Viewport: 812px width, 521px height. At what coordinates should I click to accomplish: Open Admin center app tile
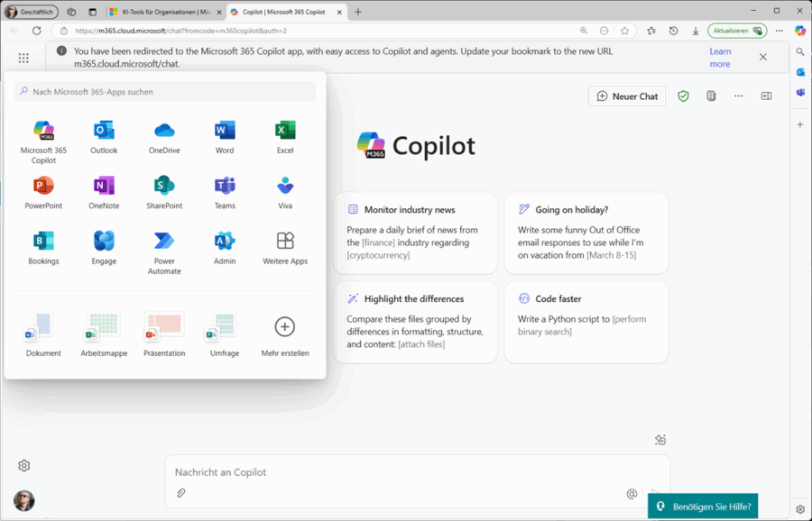(225, 249)
